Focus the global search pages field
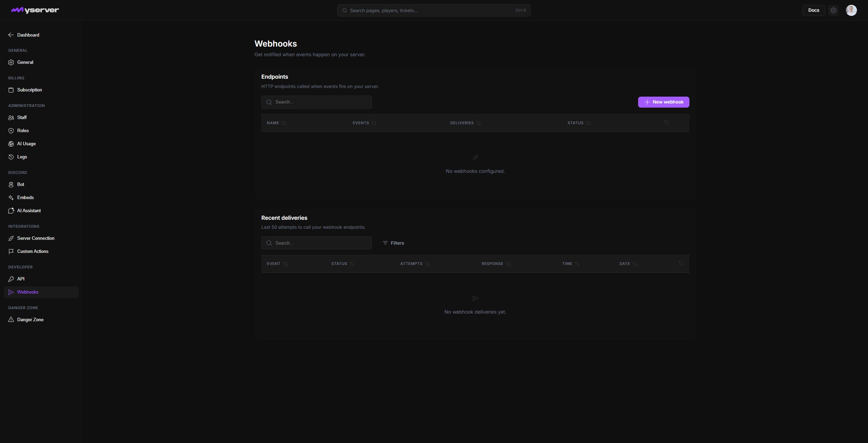This screenshot has width=868, height=443. tap(434, 10)
